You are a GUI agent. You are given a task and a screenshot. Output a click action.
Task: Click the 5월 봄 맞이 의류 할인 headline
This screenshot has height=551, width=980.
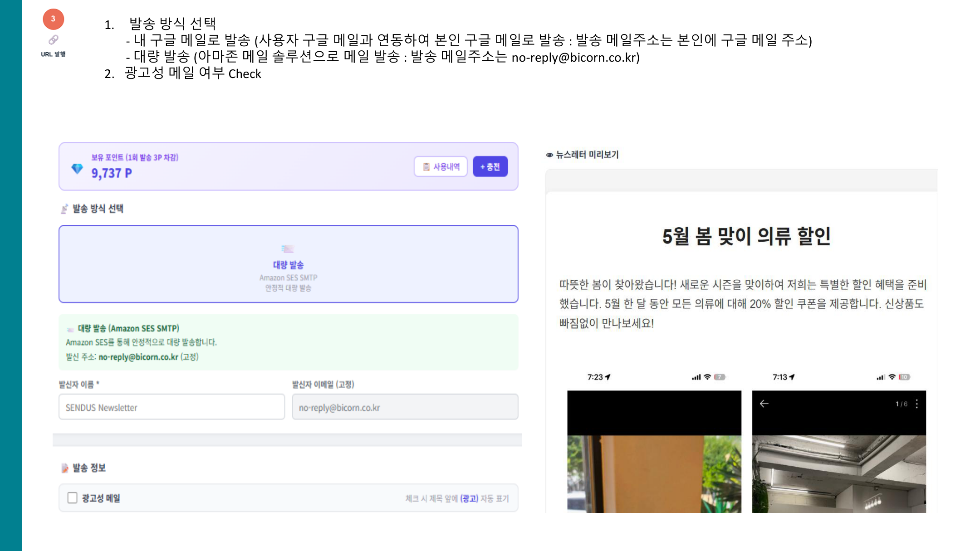pyautogui.click(x=746, y=236)
